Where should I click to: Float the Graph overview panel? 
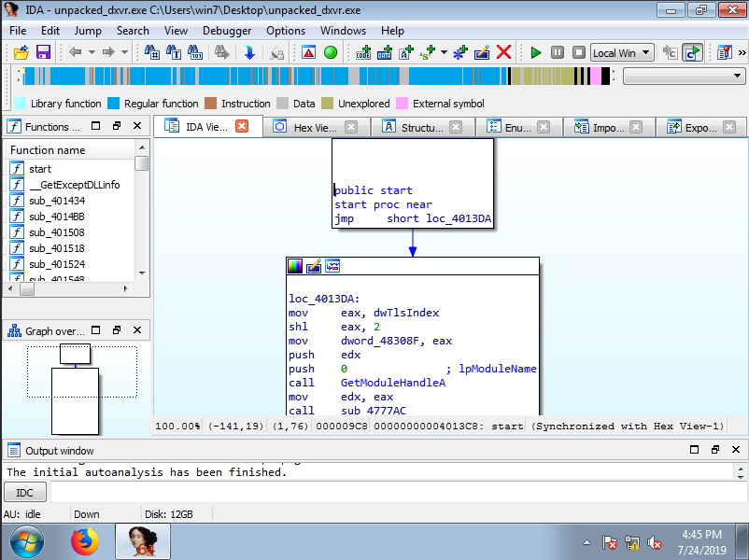(117, 329)
